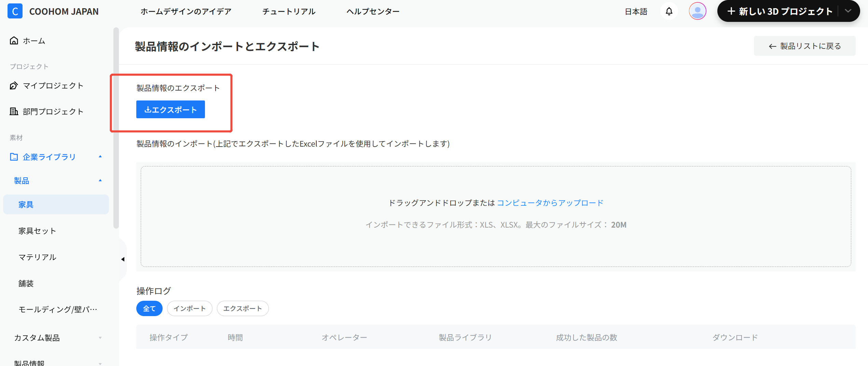
Task: Click 製品リストに戻る button
Action: coord(804,46)
